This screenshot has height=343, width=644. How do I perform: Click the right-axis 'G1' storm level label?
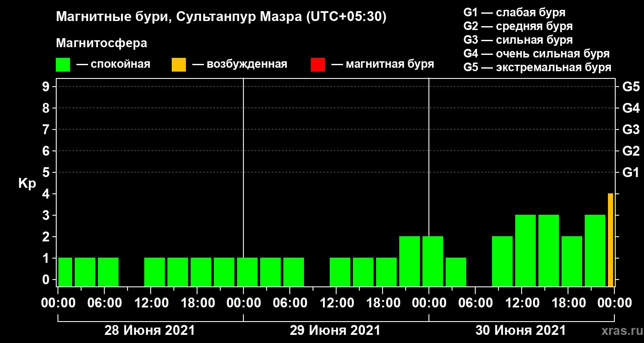[631, 172]
